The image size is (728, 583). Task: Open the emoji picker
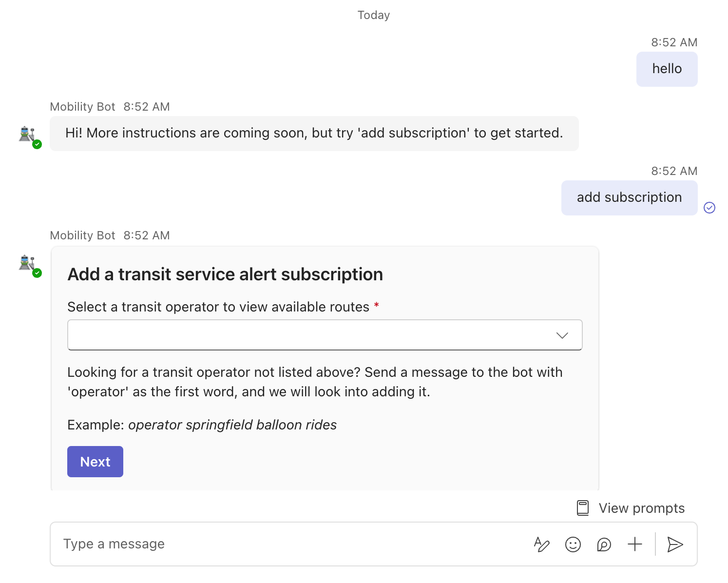point(573,544)
